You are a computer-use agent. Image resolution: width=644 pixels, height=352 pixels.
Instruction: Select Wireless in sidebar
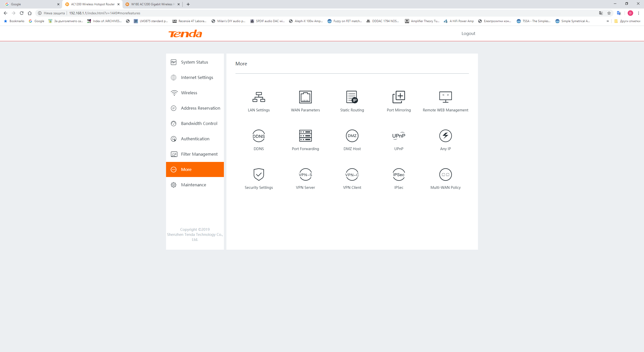click(195, 93)
